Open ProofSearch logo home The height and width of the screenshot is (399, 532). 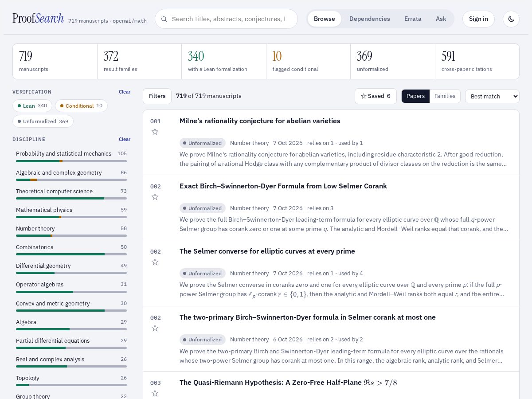point(38,19)
